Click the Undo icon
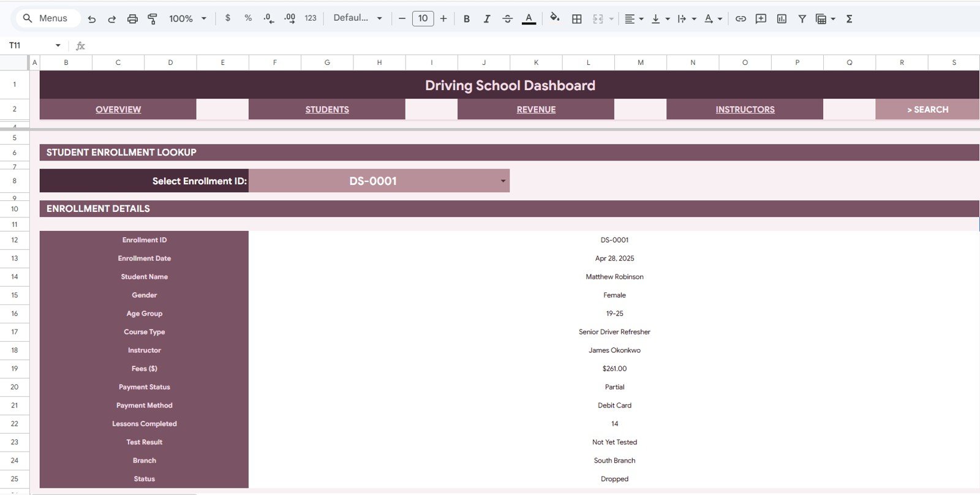This screenshot has width=980, height=495. click(x=92, y=19)
